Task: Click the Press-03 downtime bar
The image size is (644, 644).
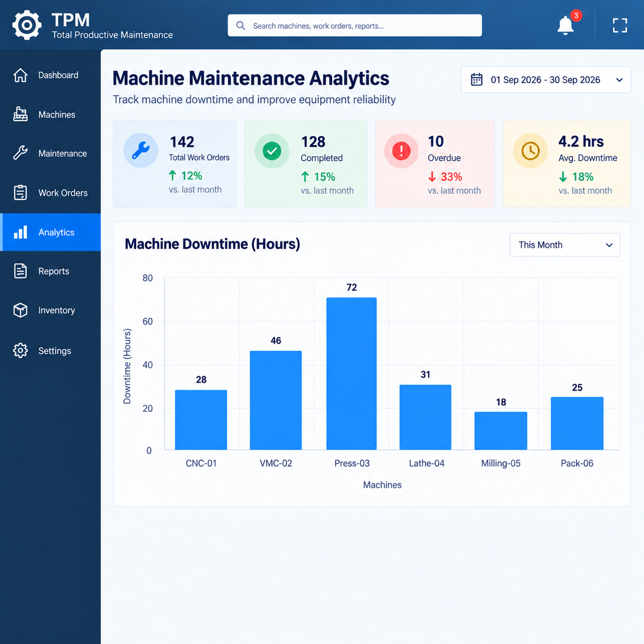Action: click(x=351, y=374)
